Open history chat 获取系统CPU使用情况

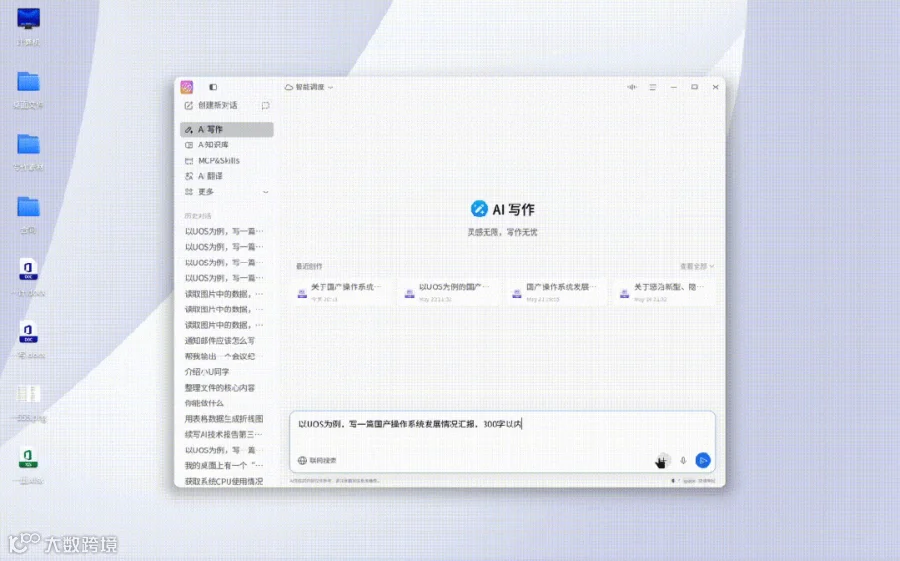[225, 481]
